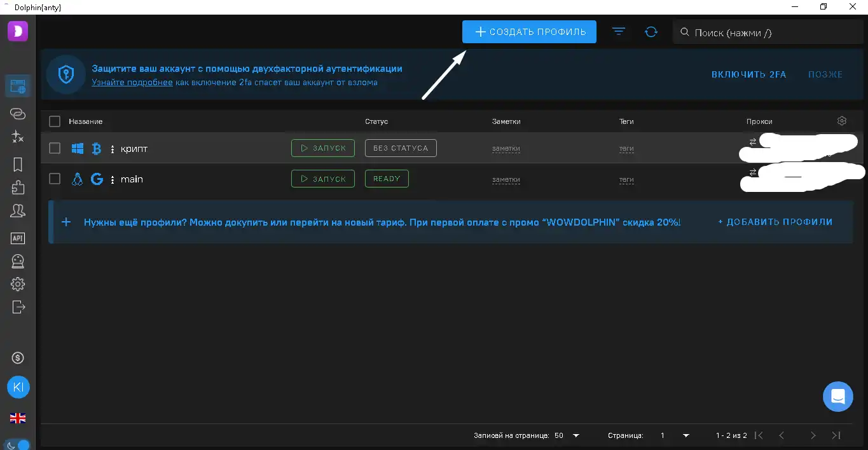Open table column settings gear
The height and width of the screenshot is (450, 868).
click(x=842, y=121)
